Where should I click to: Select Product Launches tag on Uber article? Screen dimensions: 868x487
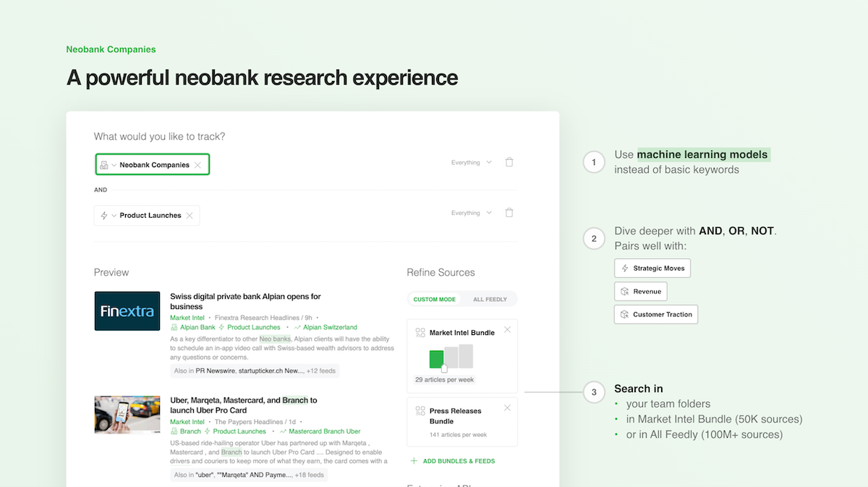239,432
